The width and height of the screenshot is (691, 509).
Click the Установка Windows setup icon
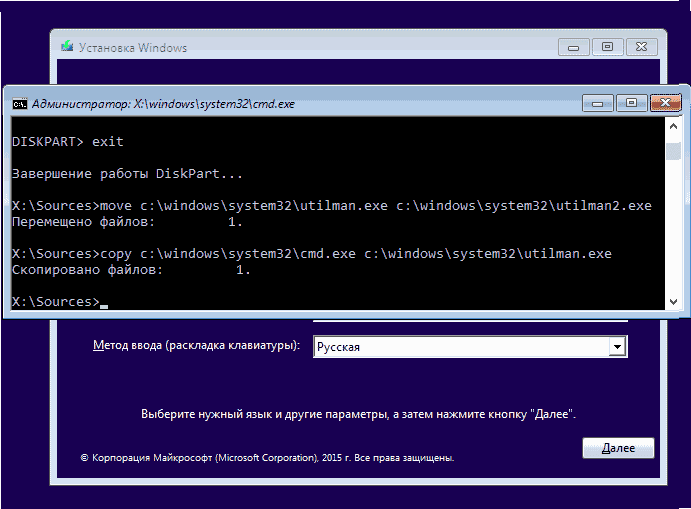tap(66, 47)
